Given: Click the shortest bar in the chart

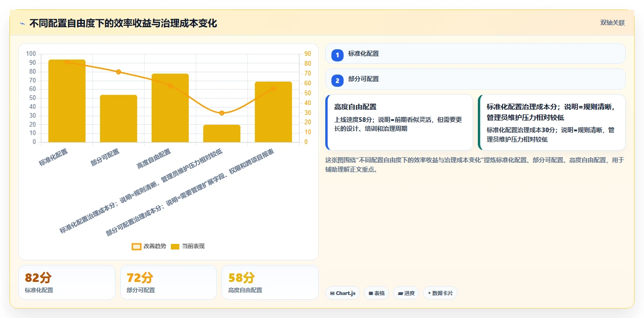Looking at the screenshot, I should coord(222,134).
